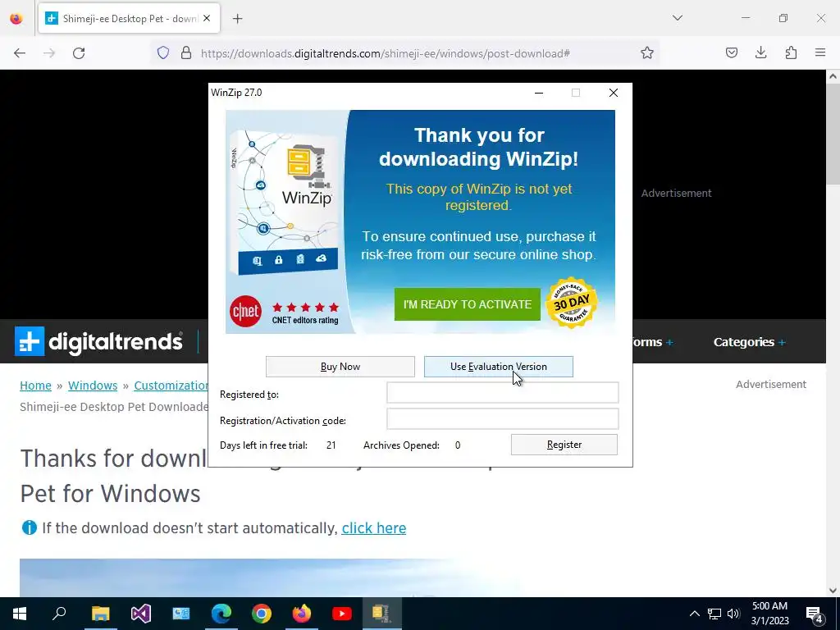Viewport: 840px width, 630px height.
Task: Focus the Registered to field
Action: coord(503,393)
